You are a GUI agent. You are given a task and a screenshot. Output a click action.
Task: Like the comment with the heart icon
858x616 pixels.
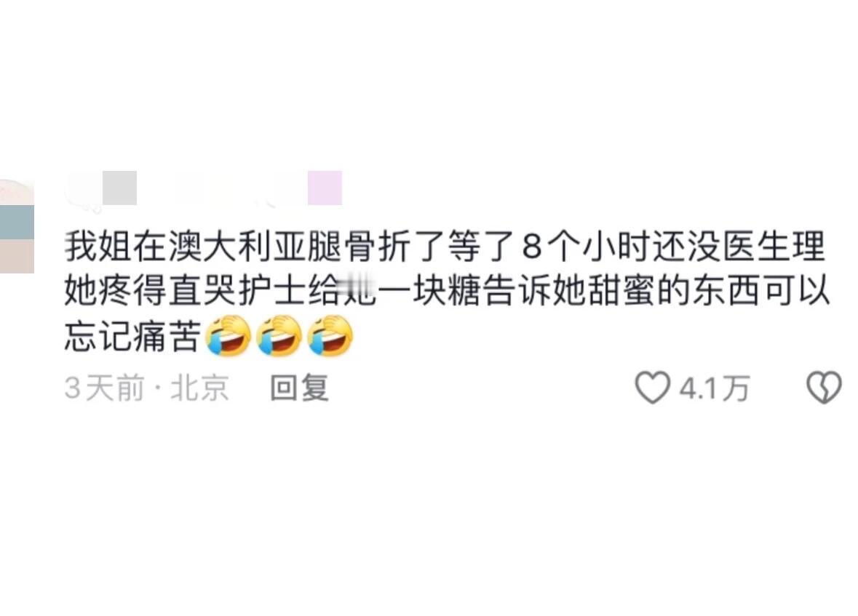tap(652, 388)
